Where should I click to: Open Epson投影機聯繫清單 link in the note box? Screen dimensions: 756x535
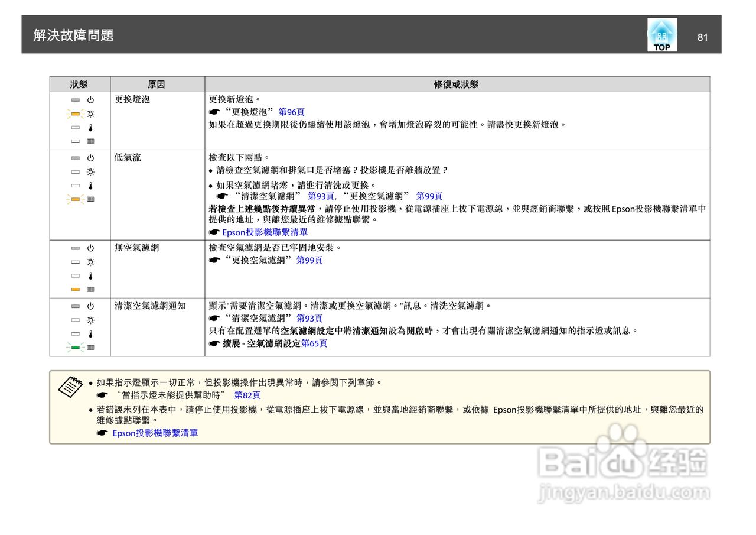click(155, 433)
